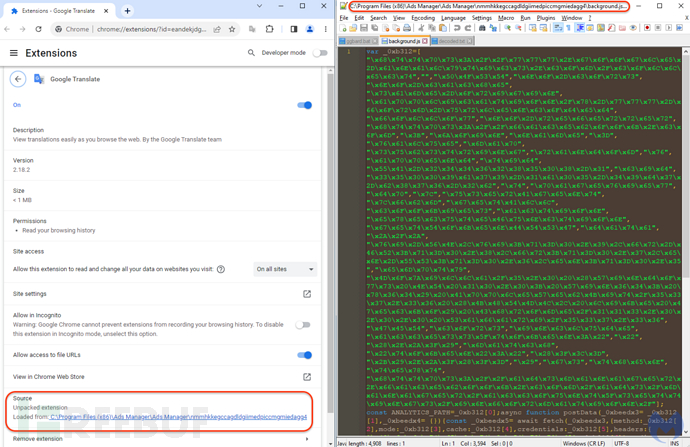Bookmark this page with the star icon
Viewport: 690px width, 447px height.
click(233, 30)
